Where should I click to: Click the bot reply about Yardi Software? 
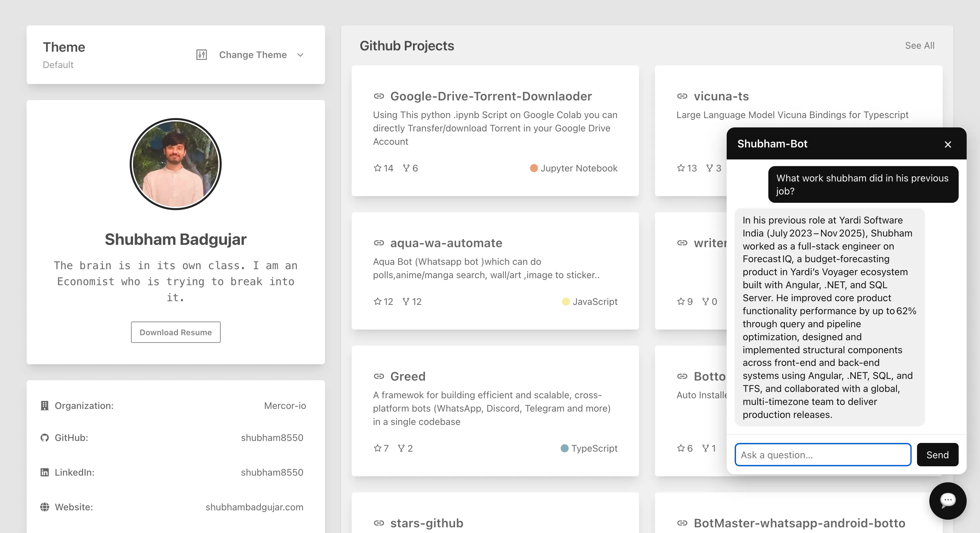(x=829, y=317)
